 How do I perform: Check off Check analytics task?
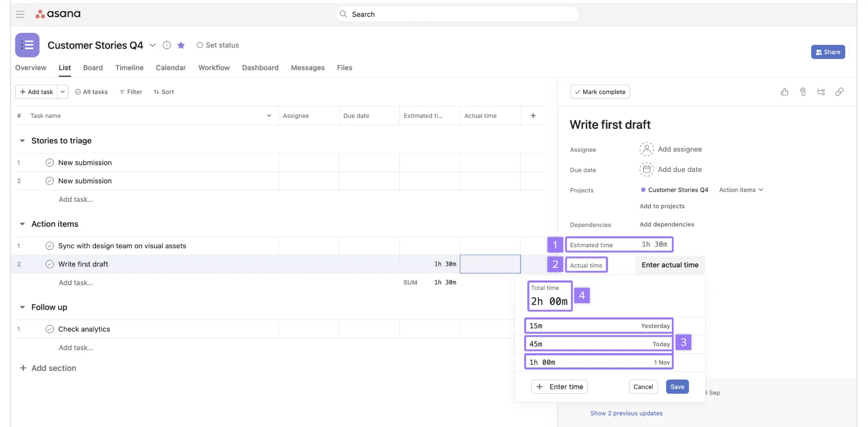point(50,329)
